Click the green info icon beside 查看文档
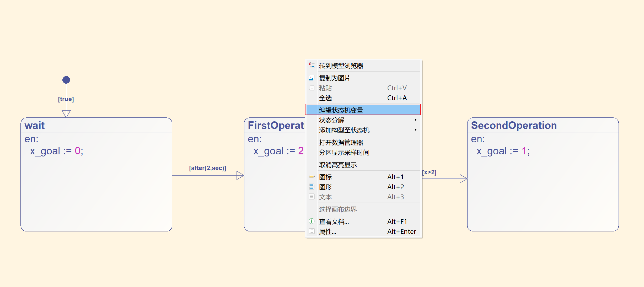644x287 pixels. pyautogui.click(x=312, y=221)
